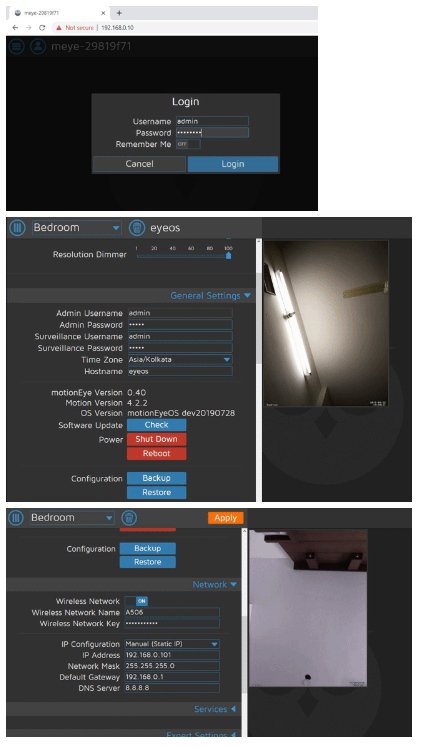Click the browser back arrow
This screenshot has height=747, width=421.
[15, 28]
